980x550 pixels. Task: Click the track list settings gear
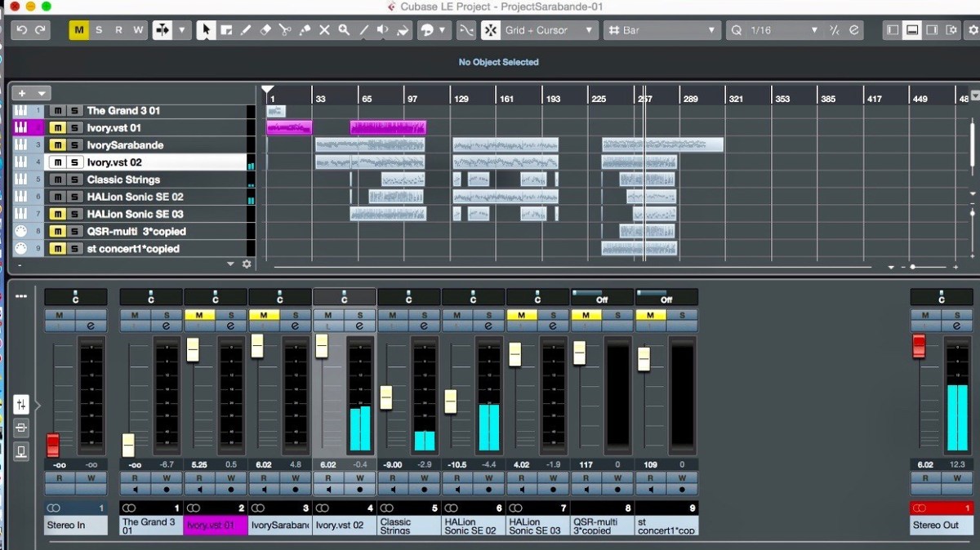click(x=247, y=264)
